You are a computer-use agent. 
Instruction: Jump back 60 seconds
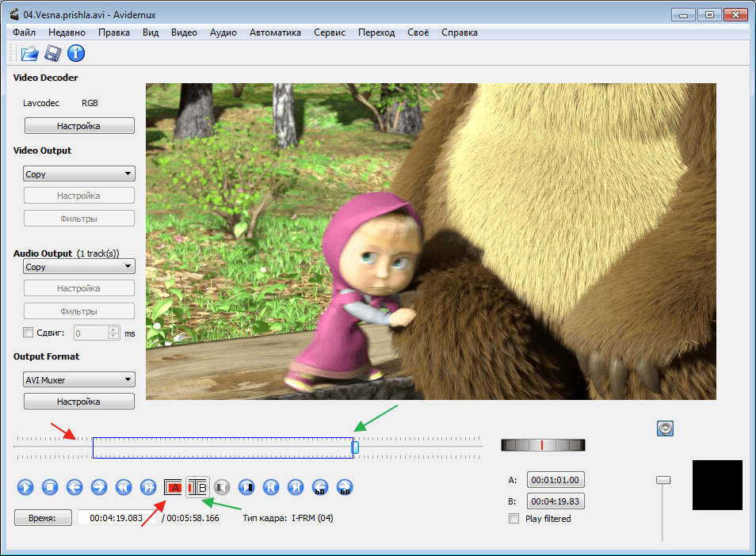320,487
